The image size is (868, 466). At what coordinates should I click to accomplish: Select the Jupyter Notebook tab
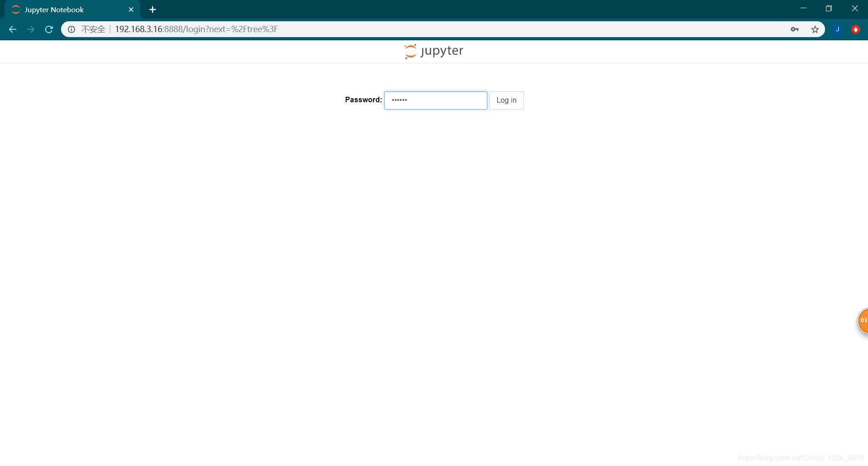coord(72,10)
